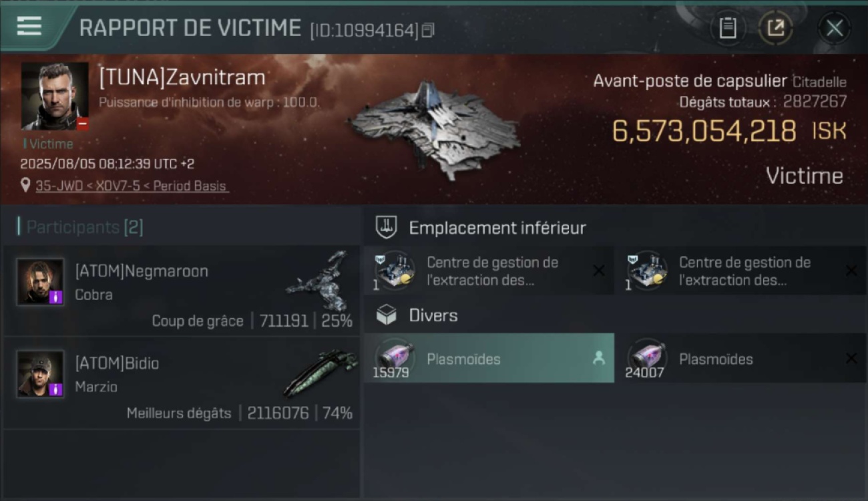Select the first Centre de gestion module
The image size is (868, 501).
(x=489, y=271)
